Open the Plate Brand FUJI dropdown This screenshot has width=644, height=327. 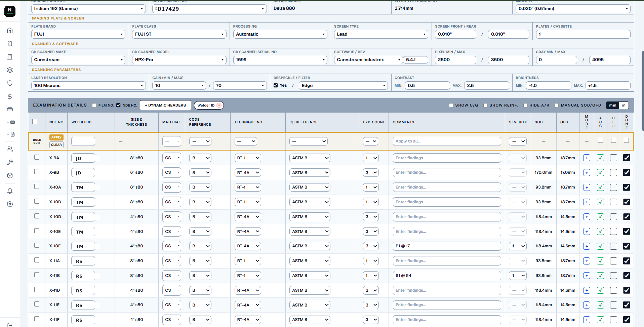coord(78,34)
